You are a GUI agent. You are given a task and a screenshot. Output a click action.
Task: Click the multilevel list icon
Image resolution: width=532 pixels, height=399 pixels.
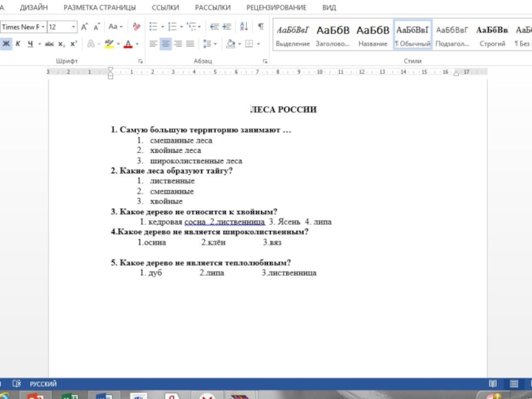[x=192, y=27]
